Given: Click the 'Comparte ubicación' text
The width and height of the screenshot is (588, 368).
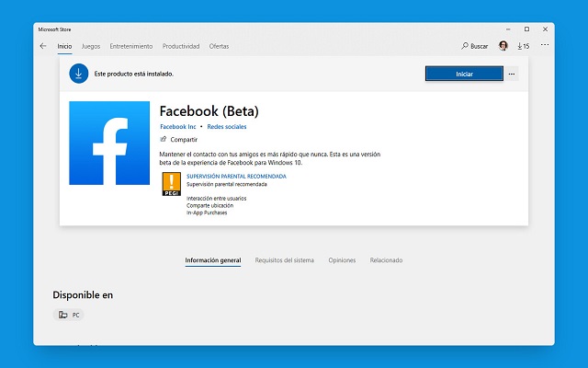Looking at the screenshot, I should click(210, 205).
